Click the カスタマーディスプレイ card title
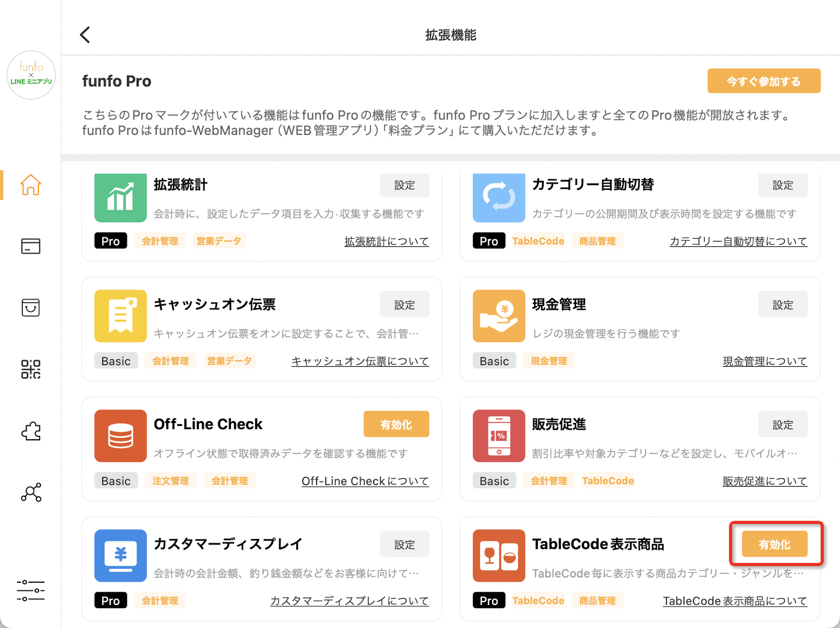 tap(228, 544)
